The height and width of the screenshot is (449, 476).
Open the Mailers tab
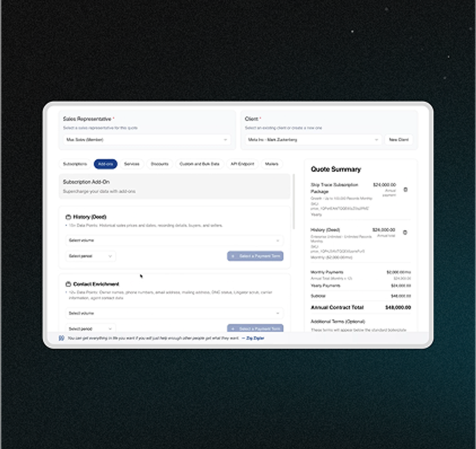coord(272,164)
